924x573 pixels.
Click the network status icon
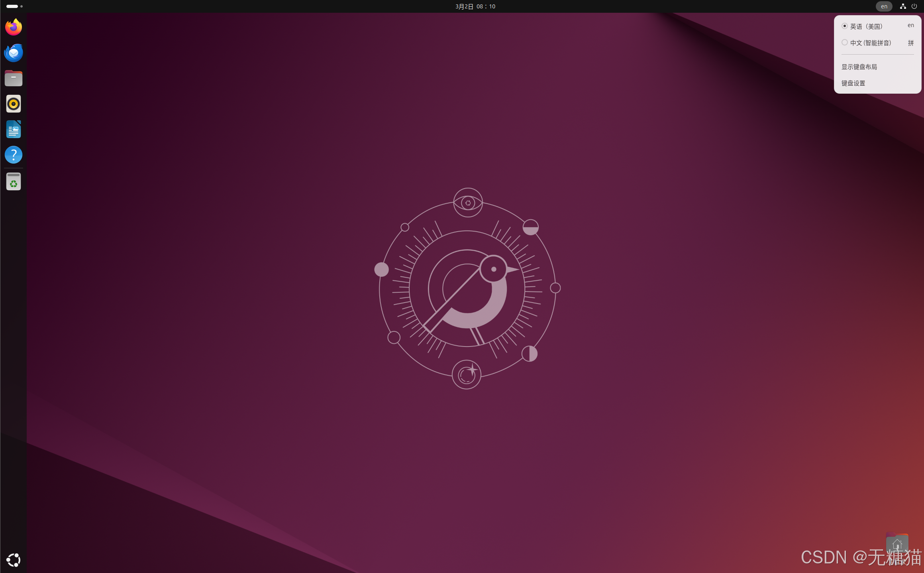coord(903,6)
